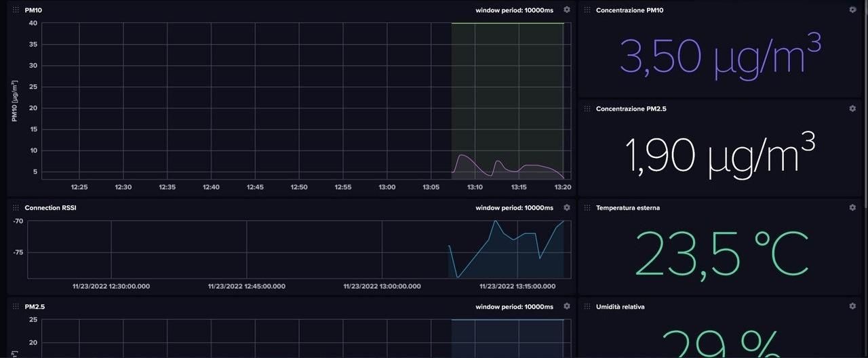Open Umidità relativa cell settings gear

coord(852,306)
